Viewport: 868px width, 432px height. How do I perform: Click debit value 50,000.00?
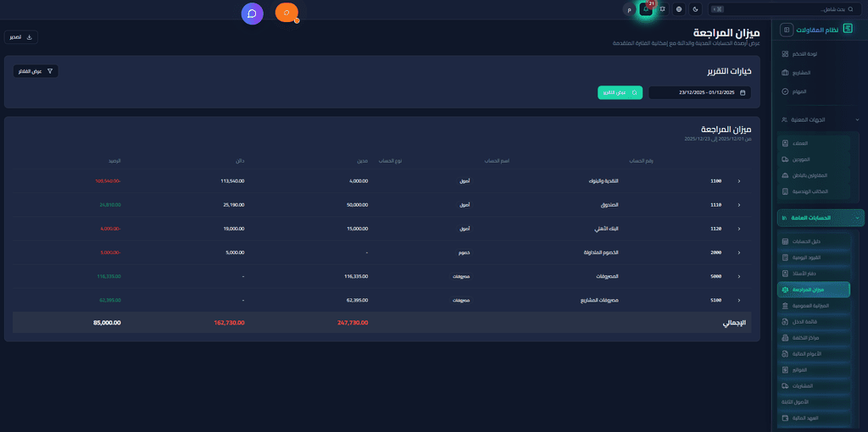357,205
